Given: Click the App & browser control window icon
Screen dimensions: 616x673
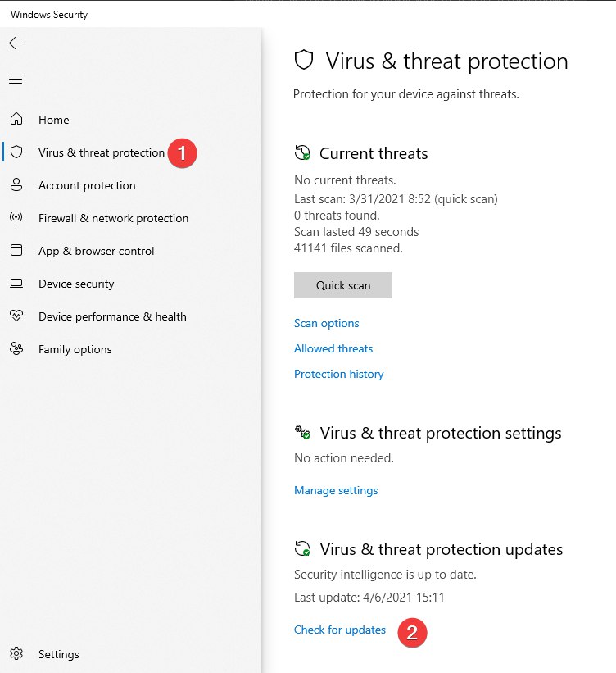Looking at the screenshot, I should pos(16,250).
